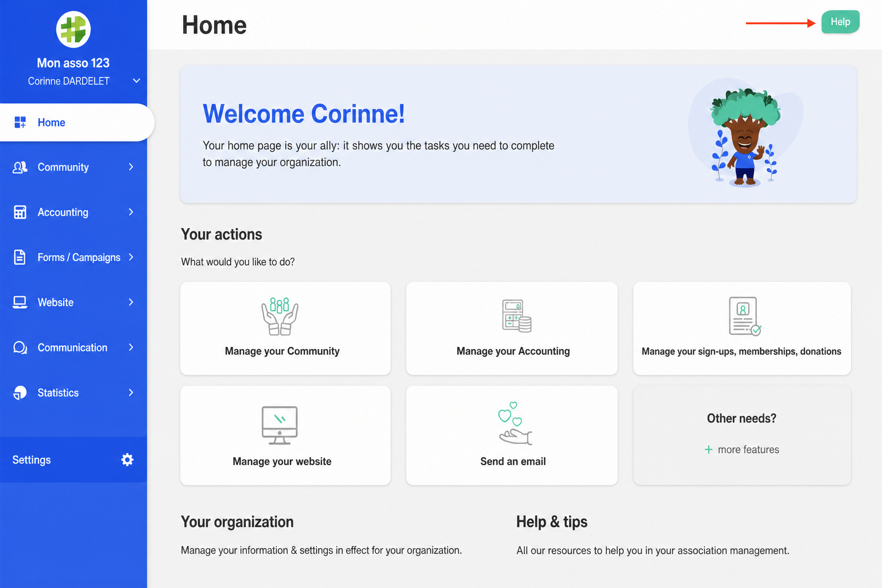Open the Communication sidebar item
Screen dimensions: 882x588
pos(73,347)
